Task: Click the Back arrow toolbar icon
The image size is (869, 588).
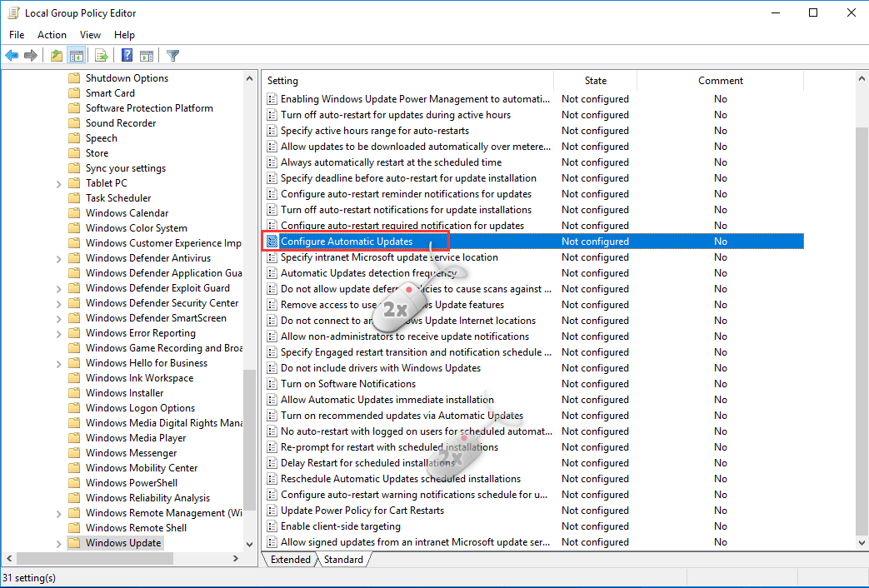Action: coord(12,56)
